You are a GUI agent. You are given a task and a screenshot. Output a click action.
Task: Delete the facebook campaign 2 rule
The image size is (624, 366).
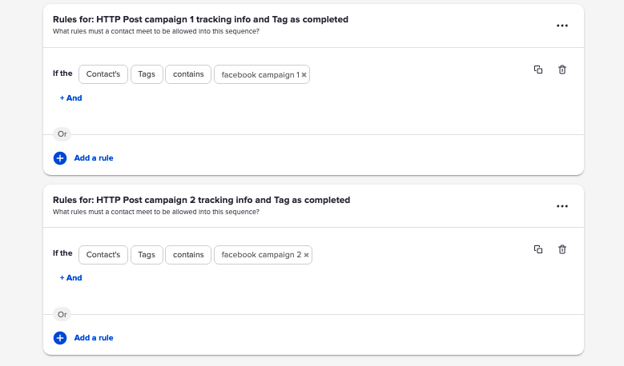pos(562,249)
